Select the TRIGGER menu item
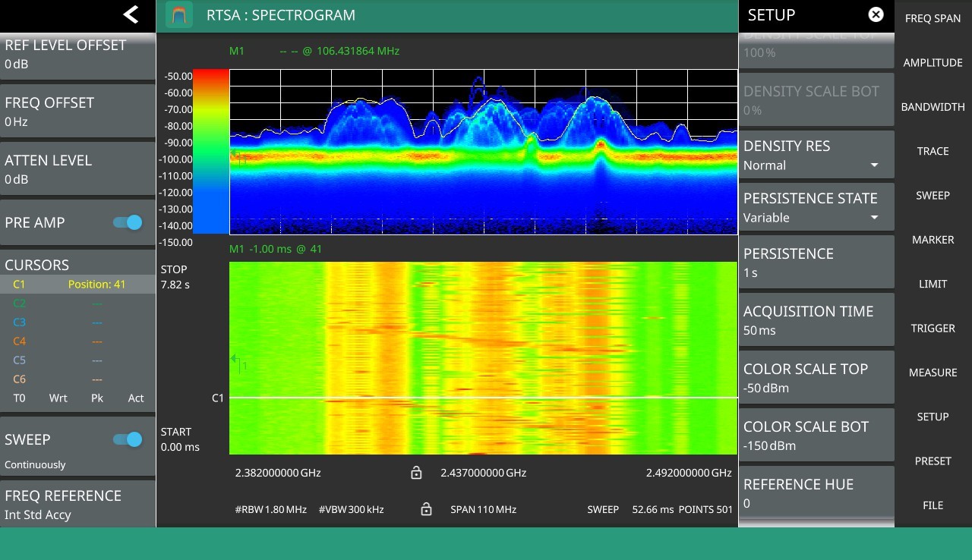 (x=933, y=329)
